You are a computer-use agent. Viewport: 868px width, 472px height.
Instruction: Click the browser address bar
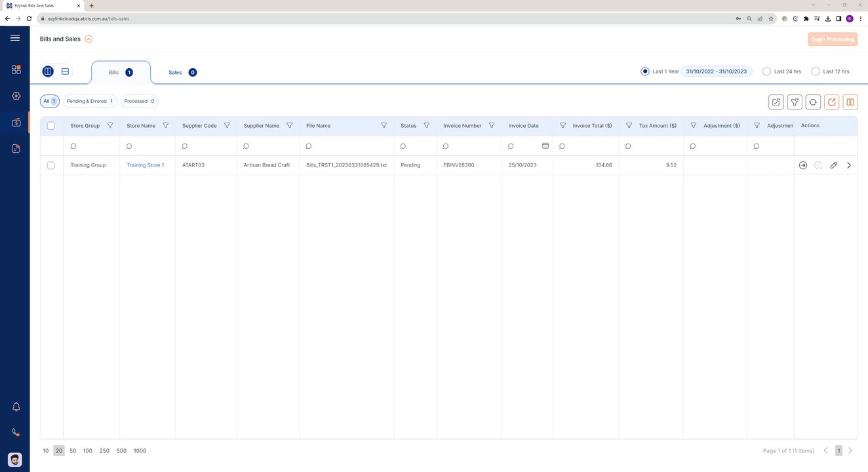387,18
